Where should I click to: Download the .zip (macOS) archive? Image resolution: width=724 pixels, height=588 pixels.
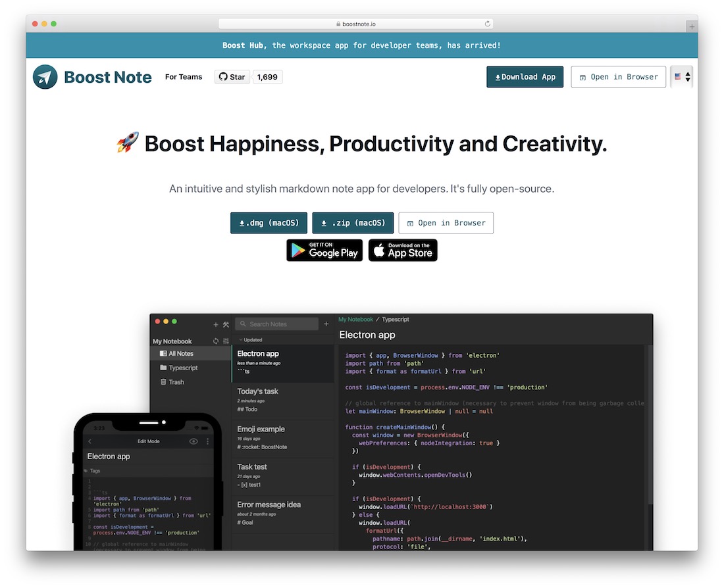pyautogui.click(x=353, y=223)
